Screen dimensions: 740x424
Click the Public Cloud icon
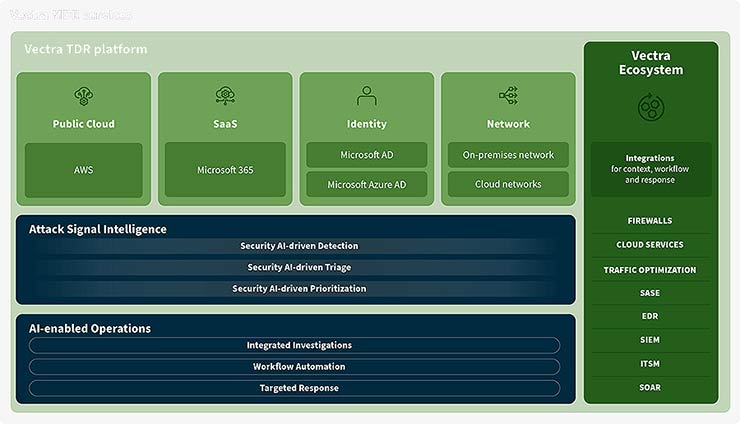pos(84,96)
